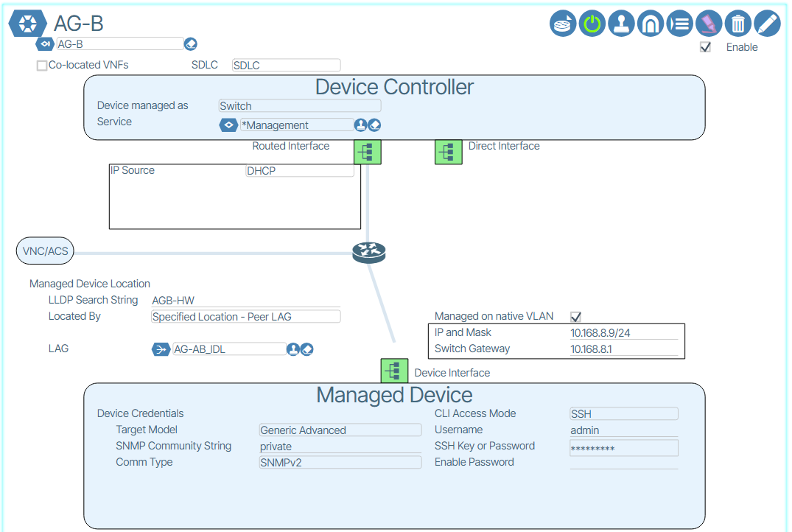Open the IP Source DHCP dropdown

pyautogui.click(x=299, y=171)
